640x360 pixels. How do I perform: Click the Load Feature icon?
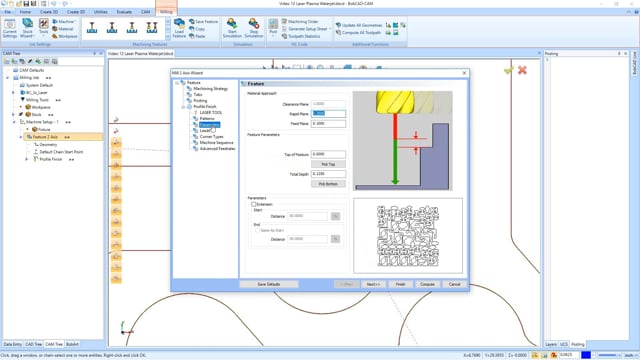(x=179, y=28)
